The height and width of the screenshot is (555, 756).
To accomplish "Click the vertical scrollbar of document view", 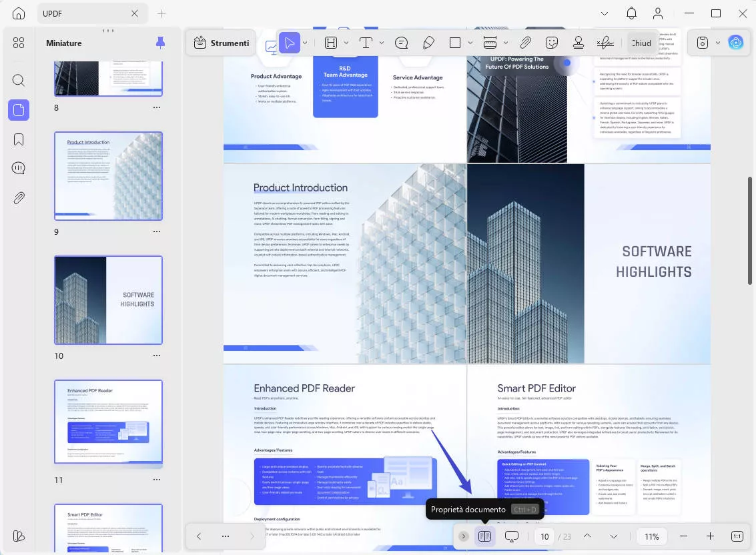I will [750, 231].
